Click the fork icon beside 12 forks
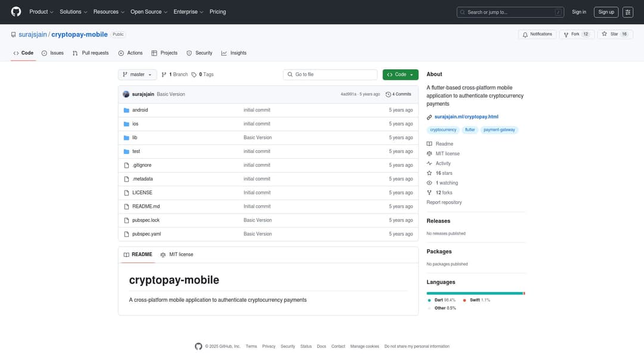The image size is (644, 363). pos(429,193)
